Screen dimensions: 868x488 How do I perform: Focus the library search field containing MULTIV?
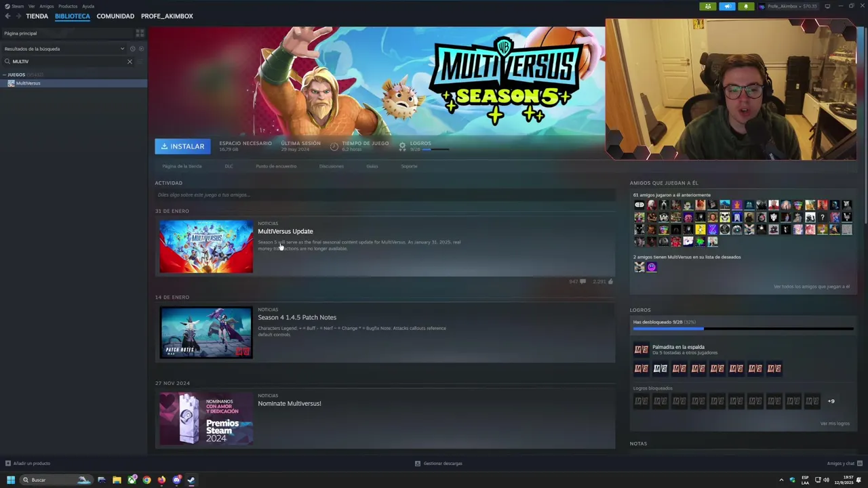click(x=68, y=61)
